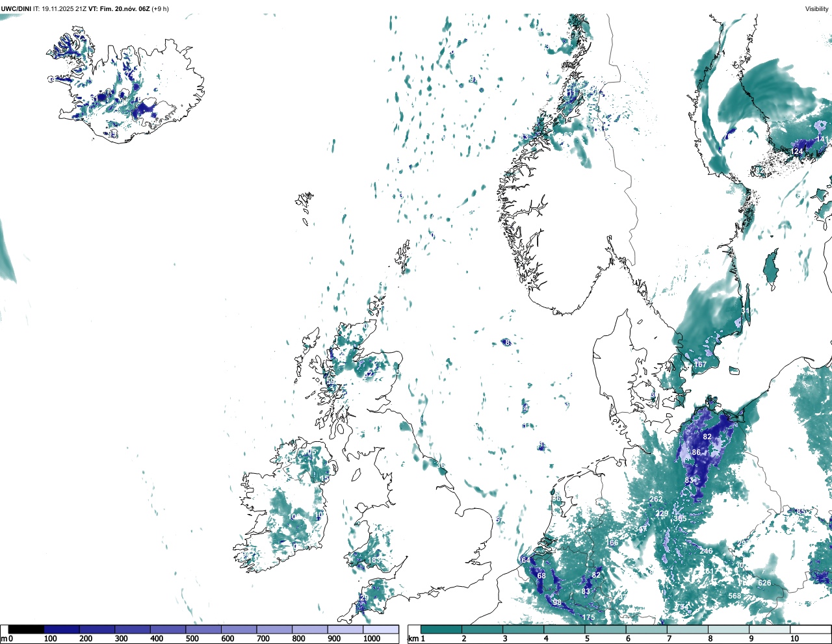832x644 pixels.
Task: Click the '167' value in southern Sweden
Action: point(700,365)
